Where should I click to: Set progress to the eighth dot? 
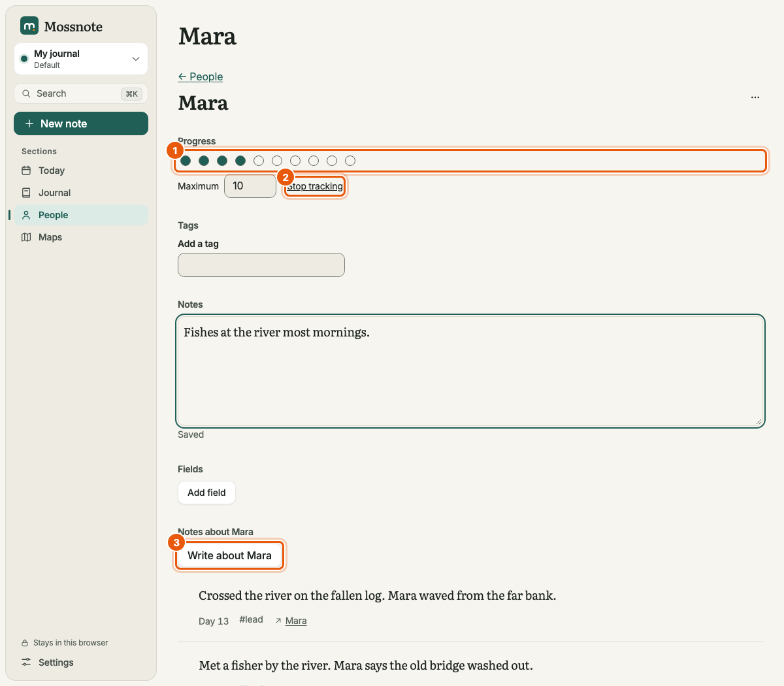click(314, 161)
